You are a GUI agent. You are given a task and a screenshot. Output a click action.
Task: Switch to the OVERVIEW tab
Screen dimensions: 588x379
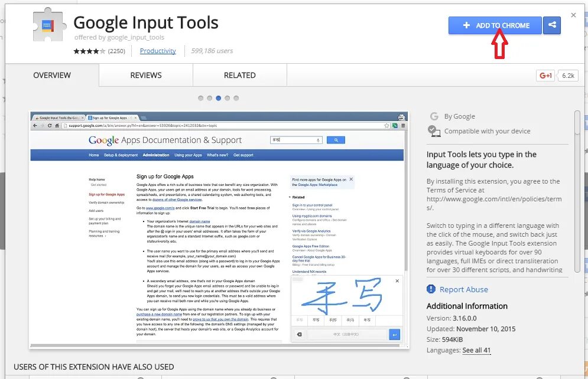[x=52, y=76]
